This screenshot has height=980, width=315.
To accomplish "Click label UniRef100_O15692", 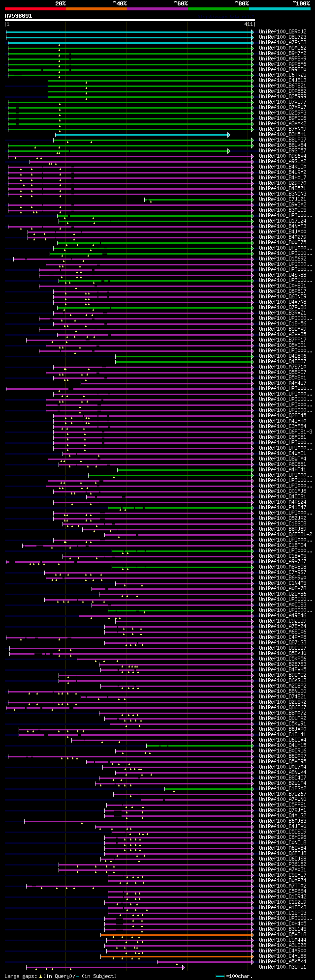I will coord(283,259).
